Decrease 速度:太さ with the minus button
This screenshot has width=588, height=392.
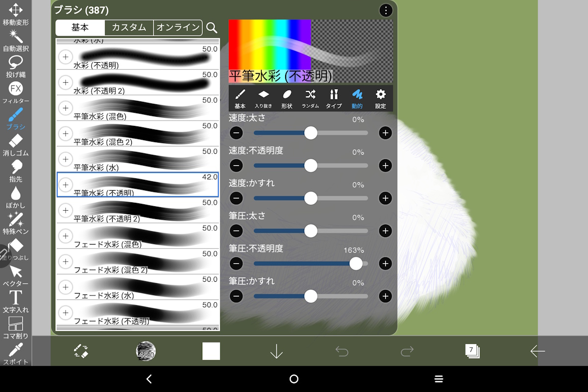coord(236,133)
